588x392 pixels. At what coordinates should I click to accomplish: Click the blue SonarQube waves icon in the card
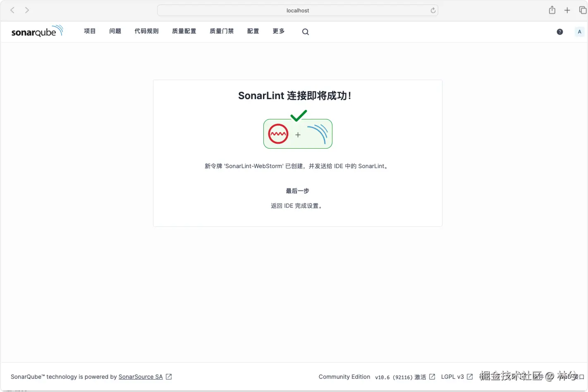pos(318,134)
